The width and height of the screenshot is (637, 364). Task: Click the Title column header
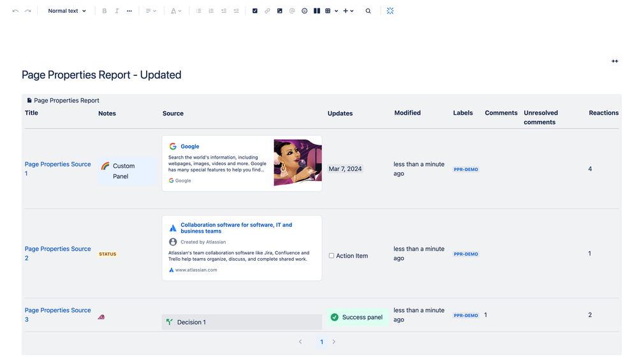(31, 113)
